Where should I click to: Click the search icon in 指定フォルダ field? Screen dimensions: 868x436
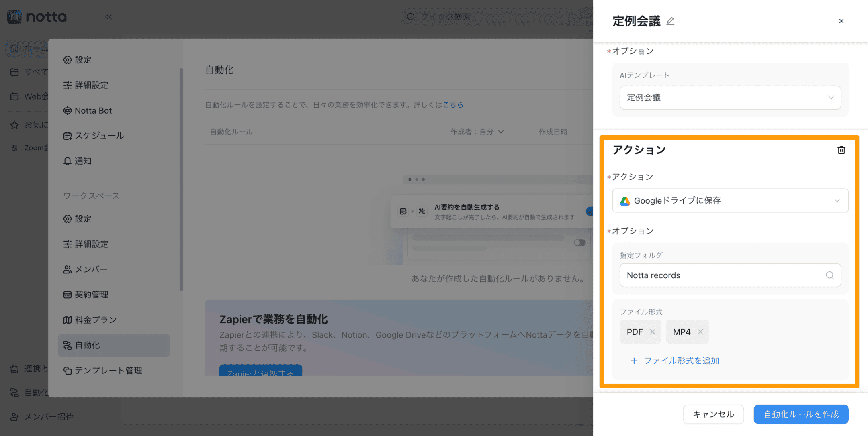point(830,275)
